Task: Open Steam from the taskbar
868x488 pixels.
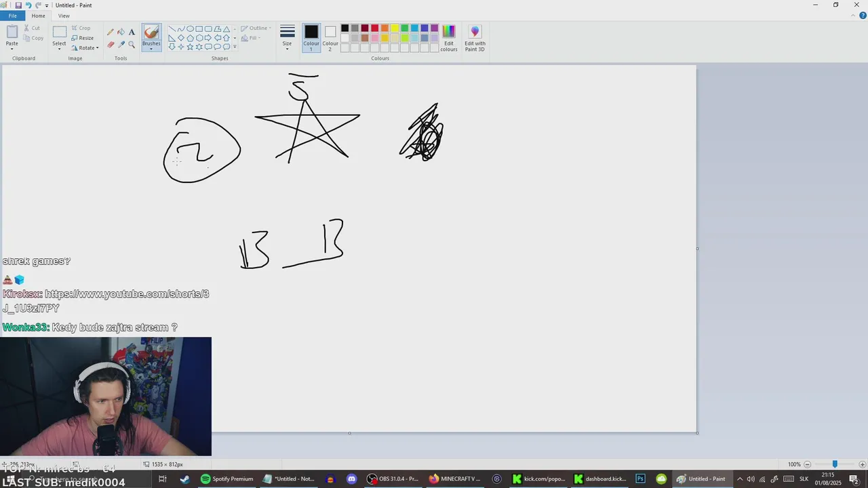Action: click(184, 479)
